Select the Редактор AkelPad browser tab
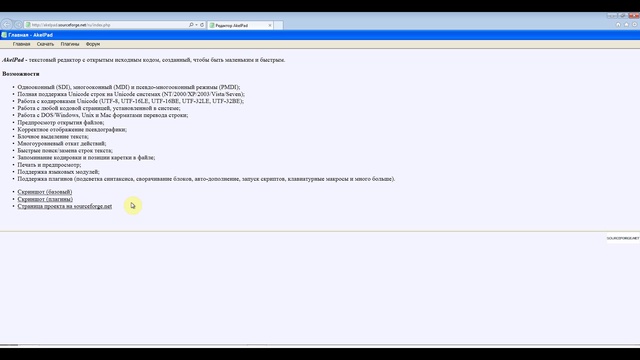Viewport: 640px width, 360px height. (240, 25)
